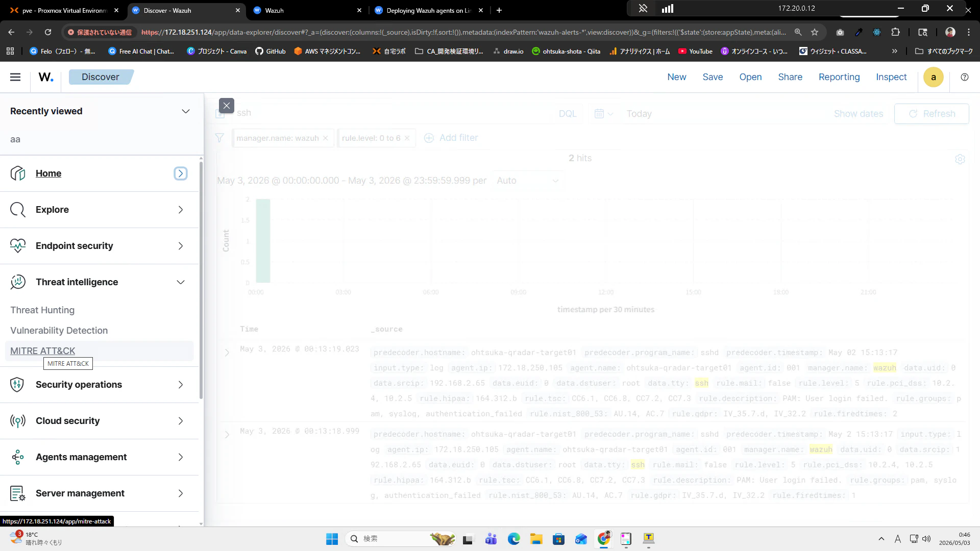Open a new browser tab
Viewport: 980px width, 551px height.
pyautogui.click(x=499, y=10)
